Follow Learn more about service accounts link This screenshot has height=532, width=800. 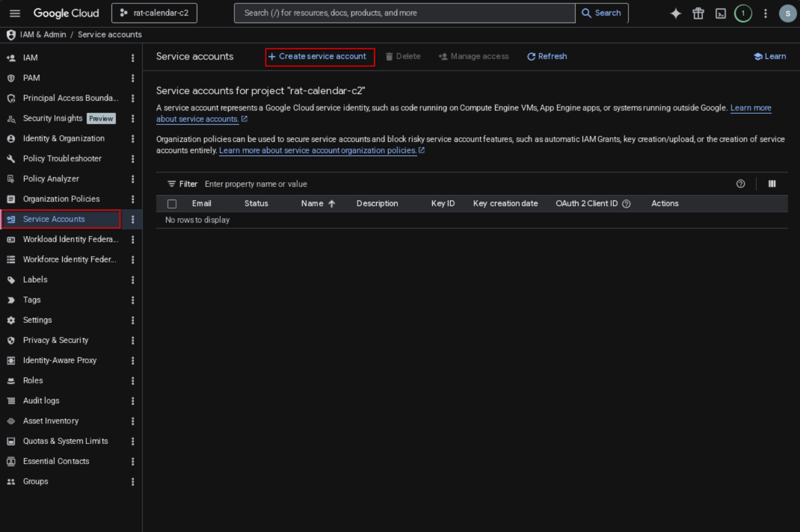(751, 108)
